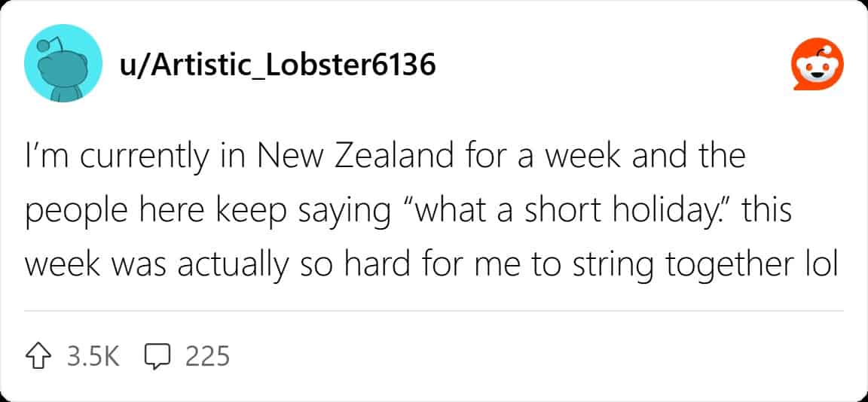868x402 pixels.
Task: Click the upvote arrow icon
Action: click(x=41, y=355)
